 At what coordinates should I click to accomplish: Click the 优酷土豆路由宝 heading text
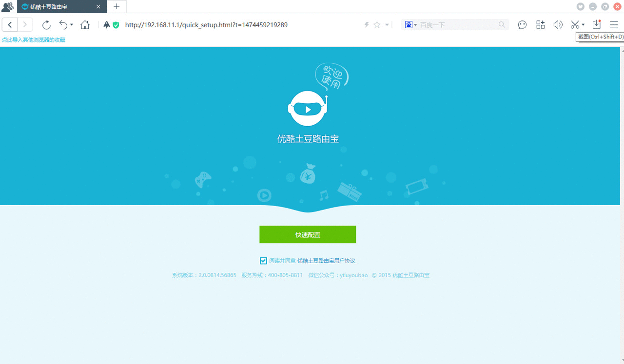pos(308,139)
